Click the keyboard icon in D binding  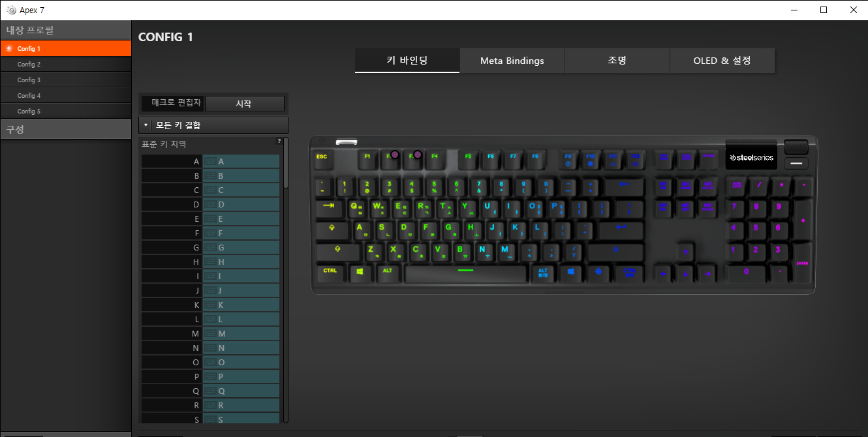(x=210, y=204)
